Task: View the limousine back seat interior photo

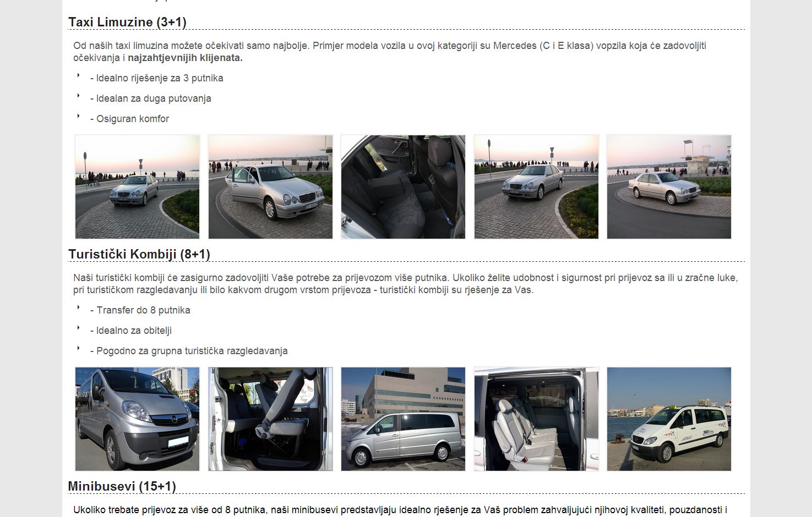Action: coord(403,187)
